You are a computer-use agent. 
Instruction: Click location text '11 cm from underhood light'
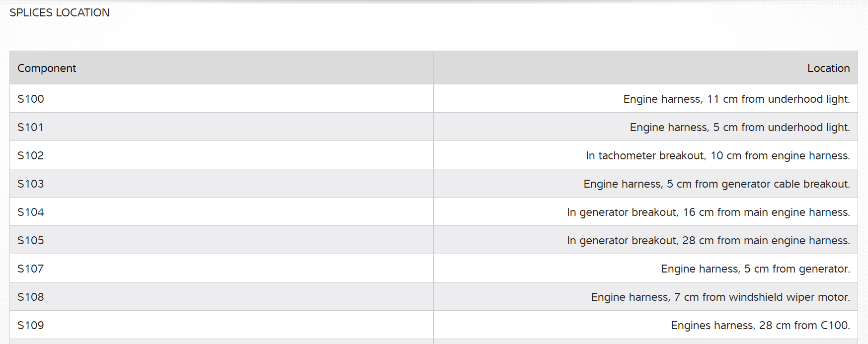coord(778,99)
